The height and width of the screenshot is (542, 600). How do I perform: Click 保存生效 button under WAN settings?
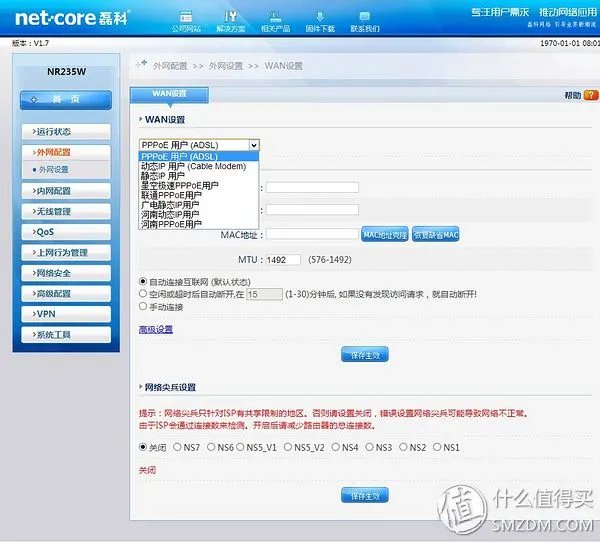365,355
